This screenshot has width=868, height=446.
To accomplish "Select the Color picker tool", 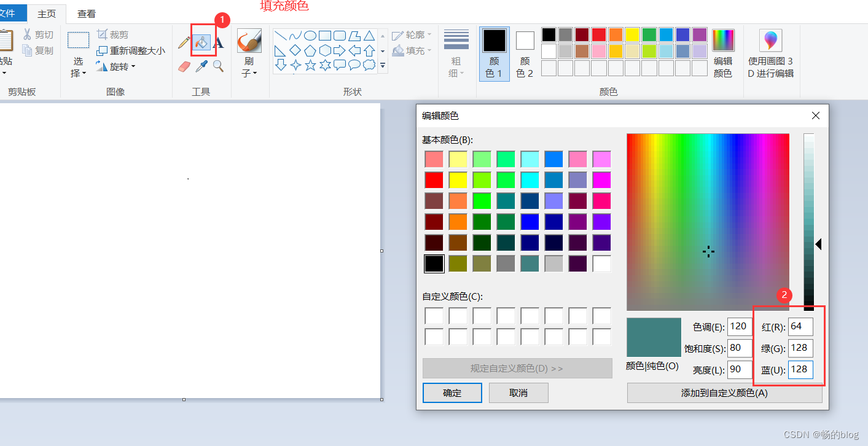I will click(201, 65).
